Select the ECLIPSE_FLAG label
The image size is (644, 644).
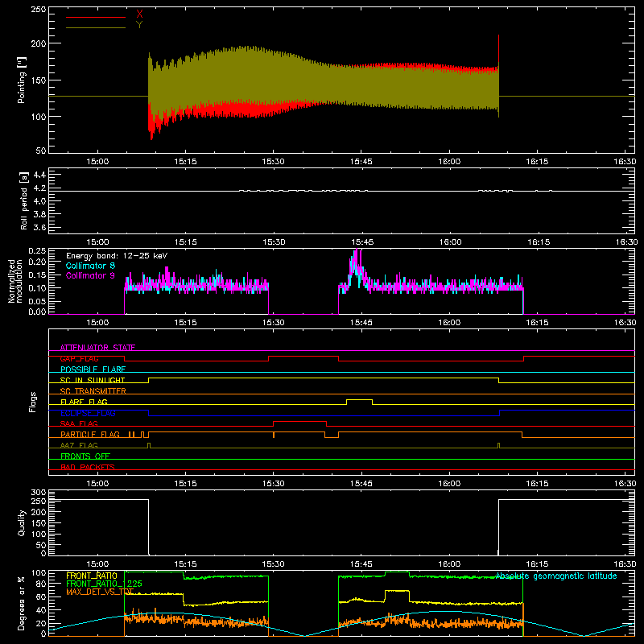pyautogui.click(x=88, y=413)
